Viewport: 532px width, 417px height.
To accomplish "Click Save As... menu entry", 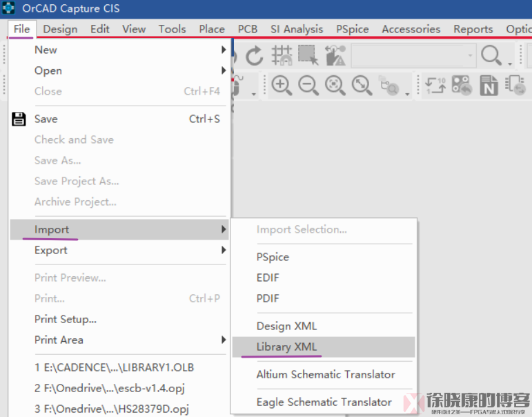I will tap(119, 161).
